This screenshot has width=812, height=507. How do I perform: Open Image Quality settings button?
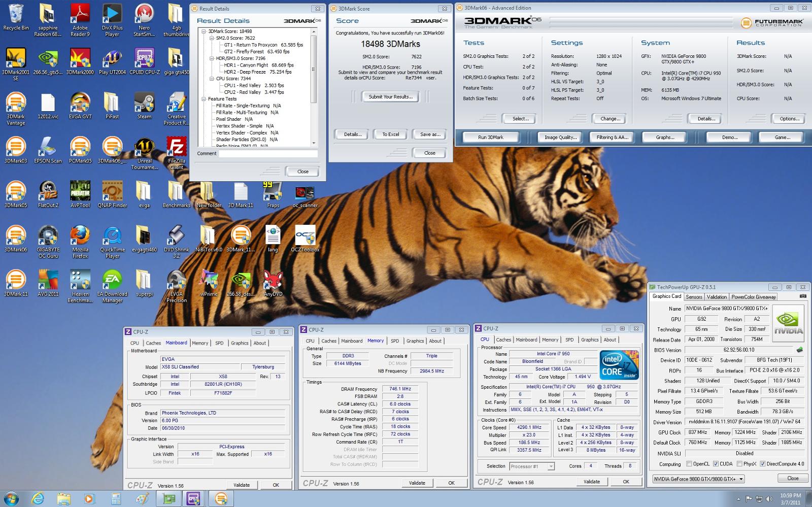(560, 137)
